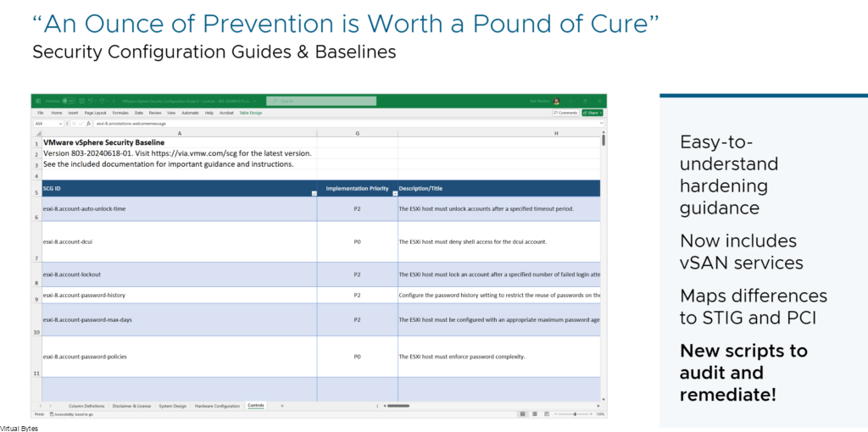The height and width of the screenshot is (432, 868).
Task: Expand the formula bar chevron
Action: (602, 124)
